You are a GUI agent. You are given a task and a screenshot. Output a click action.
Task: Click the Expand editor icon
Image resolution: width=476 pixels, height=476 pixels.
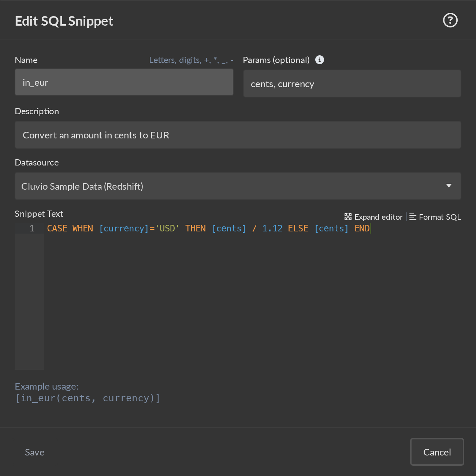click(348, 217)
